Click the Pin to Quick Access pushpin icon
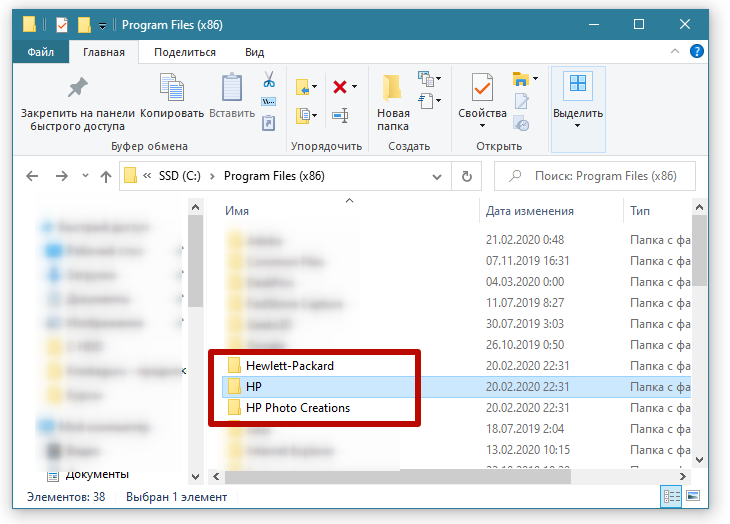This screenshot has width=730, height=524. click(77, 89)
